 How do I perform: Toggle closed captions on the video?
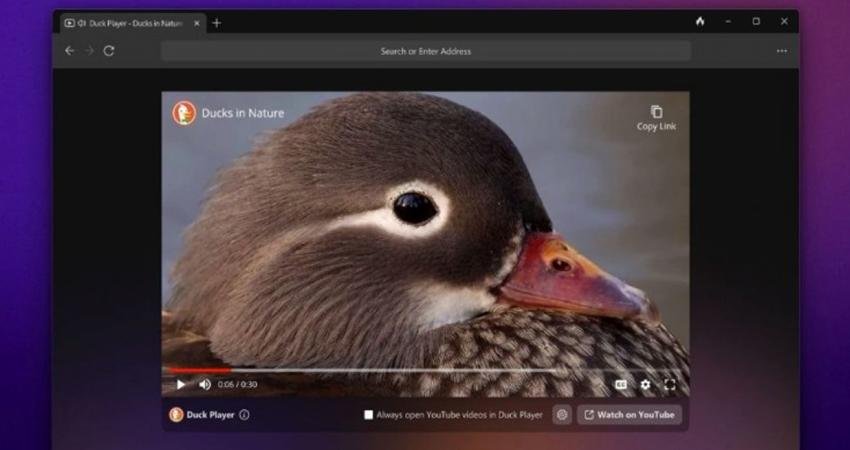click(x=621, y=384)
